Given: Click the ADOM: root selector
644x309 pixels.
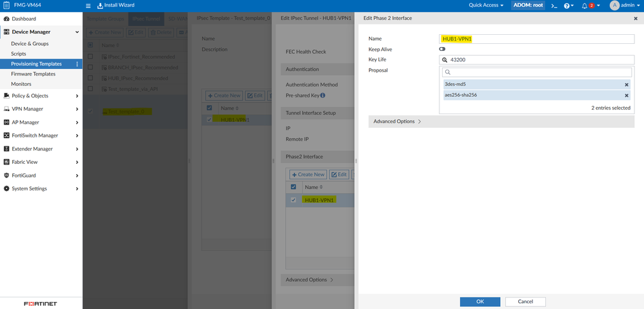Looking at the screenshot, I should pyautogui.click(x=528, y=5).
